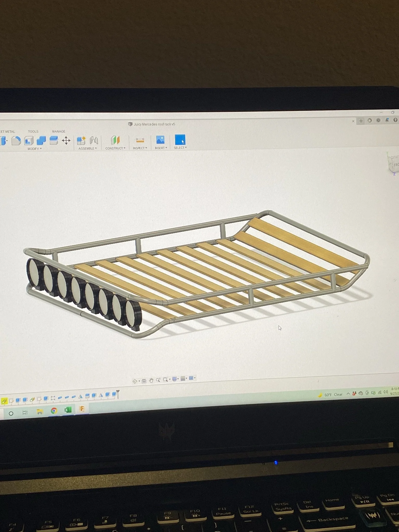Open the Job Status clock icon

pyautogui.click(x=378, y=120)
